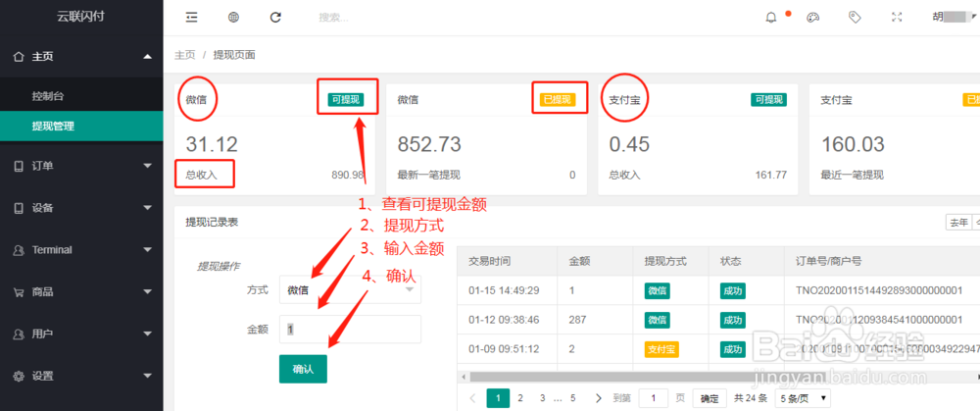The image size is (980, 411).
Task: Open the 方式 withdrawal method dropdown
Action: (350, 289)
